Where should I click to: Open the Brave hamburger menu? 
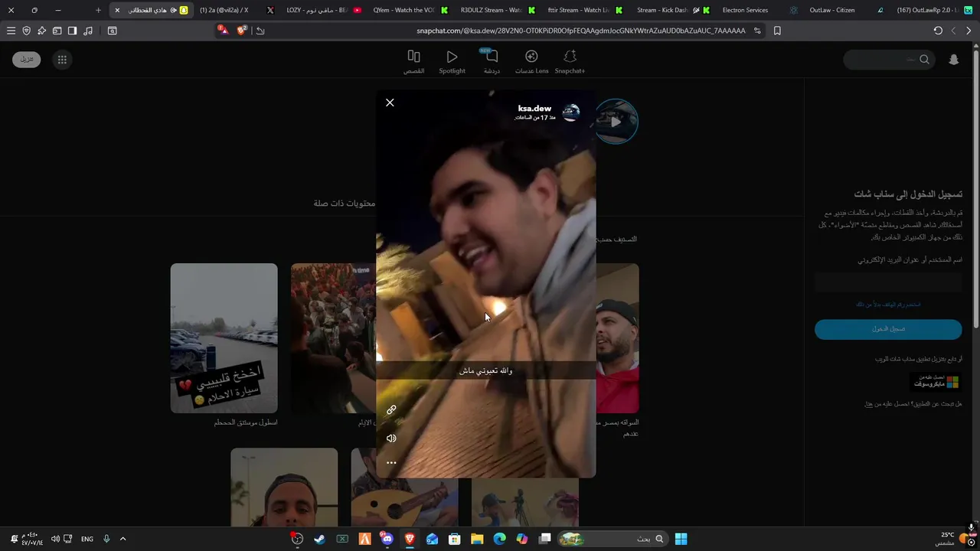click(11, 31)
